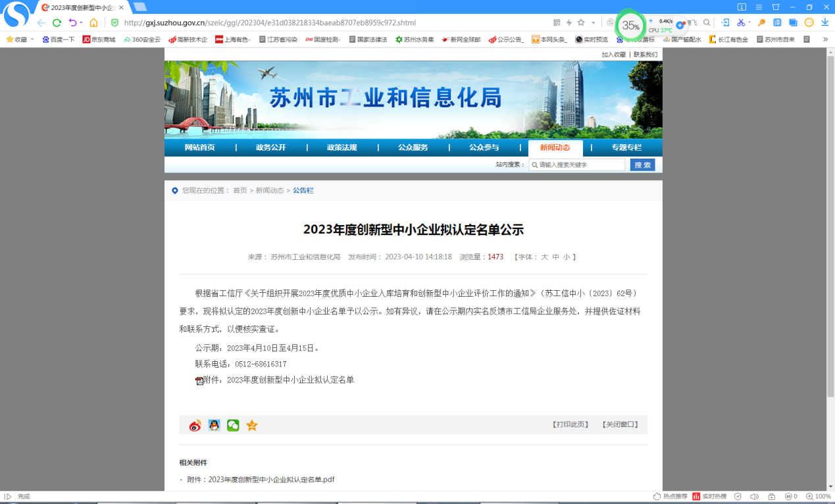The height and width of the screenshot is (504, 835).
Task: Switch to the 政策法规 navigation tab
Action: click(x=342, y=147)
